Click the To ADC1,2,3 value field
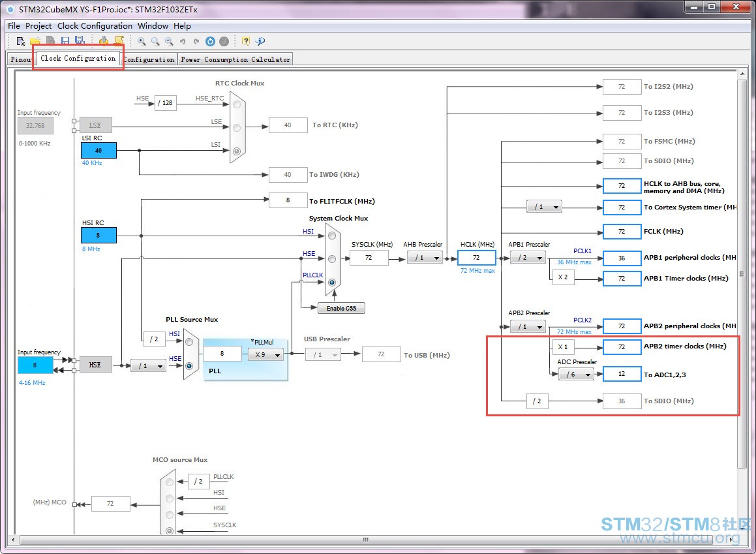Screen dimensions: 756x554 (622, 374)
